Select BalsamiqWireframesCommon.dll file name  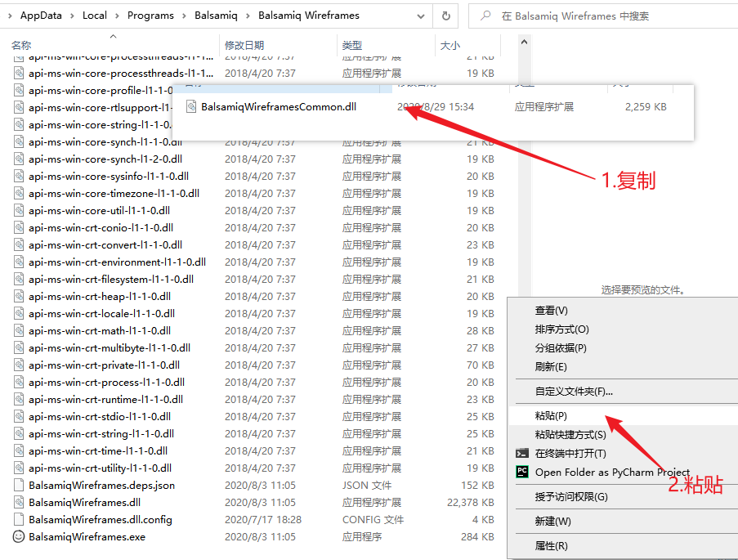coord(279,107)
